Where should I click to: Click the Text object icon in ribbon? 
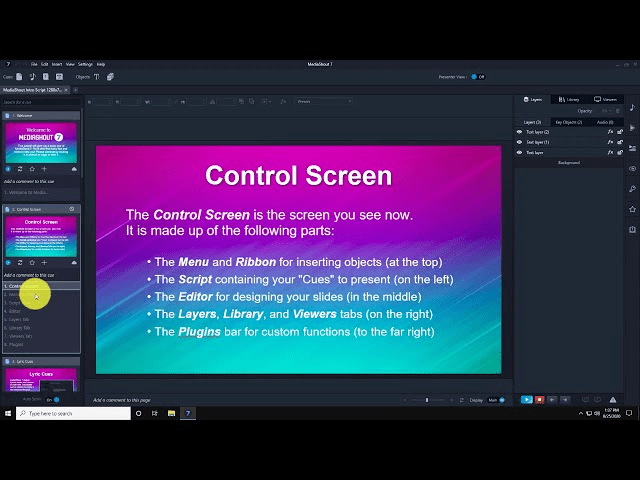tap(98, 76)
